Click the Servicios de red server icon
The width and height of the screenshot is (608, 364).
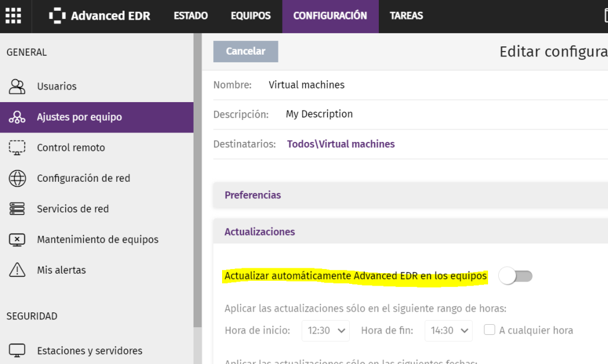[17, 209]
